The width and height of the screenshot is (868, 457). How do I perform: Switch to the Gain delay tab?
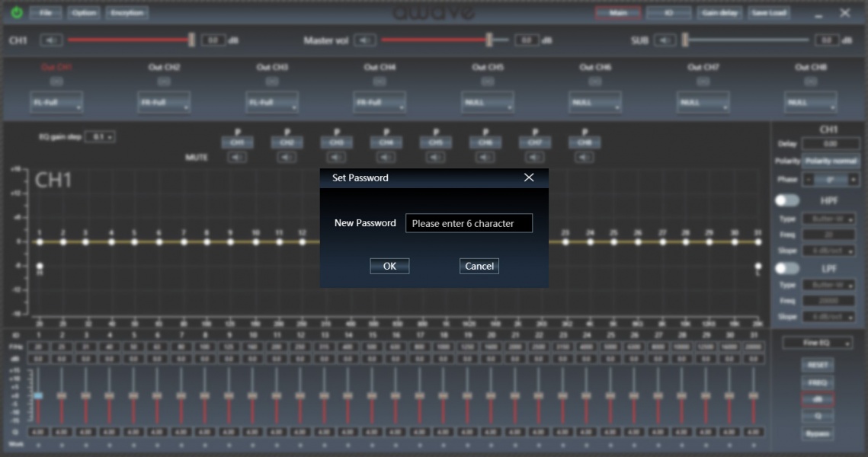tap(719, 13)
